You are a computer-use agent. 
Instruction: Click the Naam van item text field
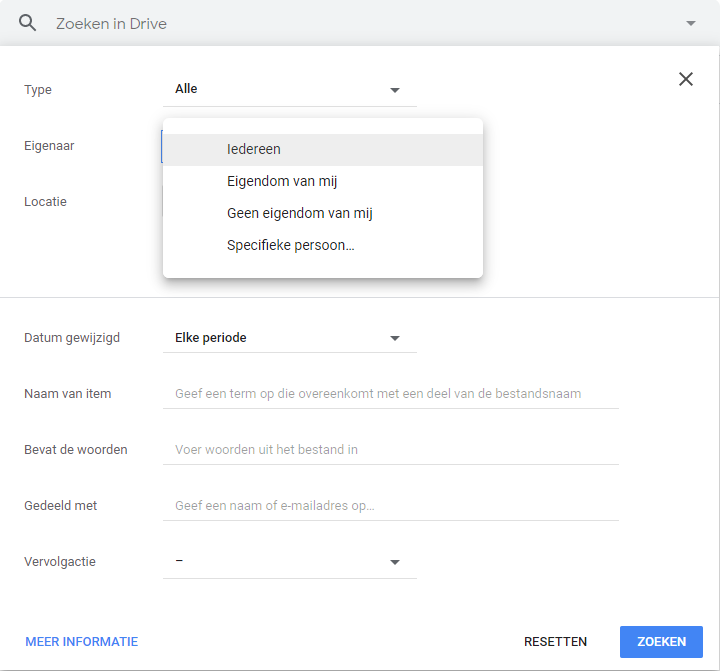[391, 394]
